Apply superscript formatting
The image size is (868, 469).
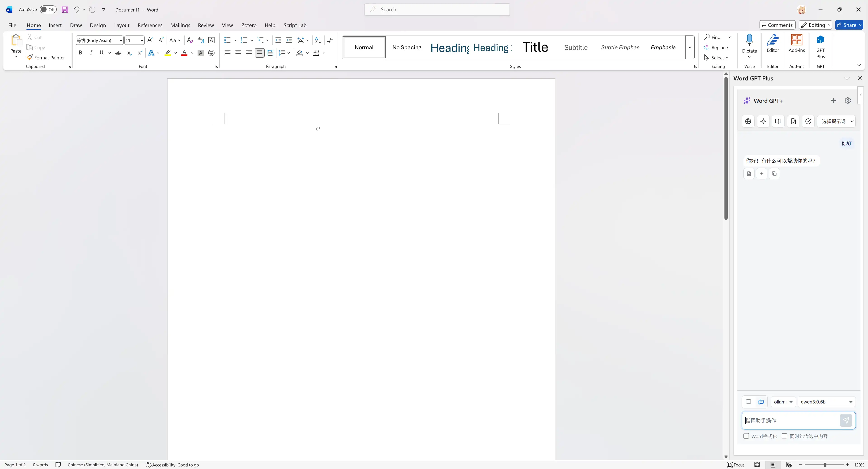click(x=140, y=53)
